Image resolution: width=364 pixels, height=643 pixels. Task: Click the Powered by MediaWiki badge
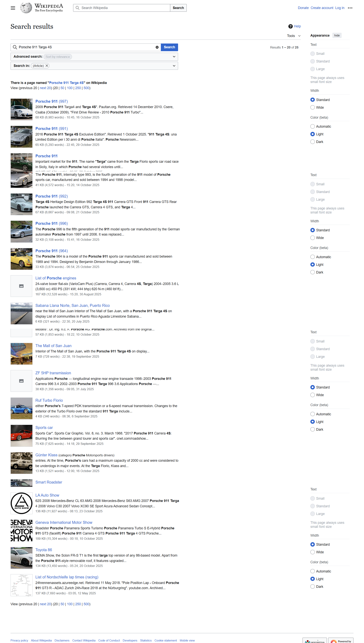[340, 641]
